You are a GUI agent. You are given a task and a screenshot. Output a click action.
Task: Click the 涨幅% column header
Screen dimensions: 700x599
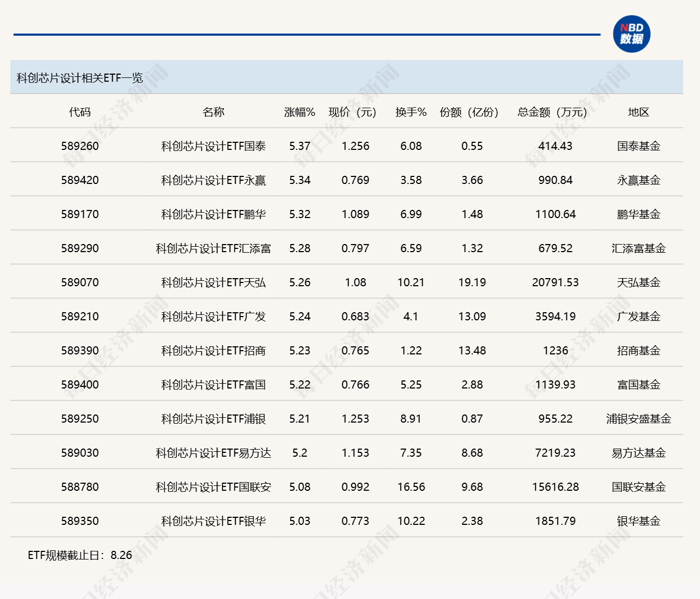pos(300,112)
